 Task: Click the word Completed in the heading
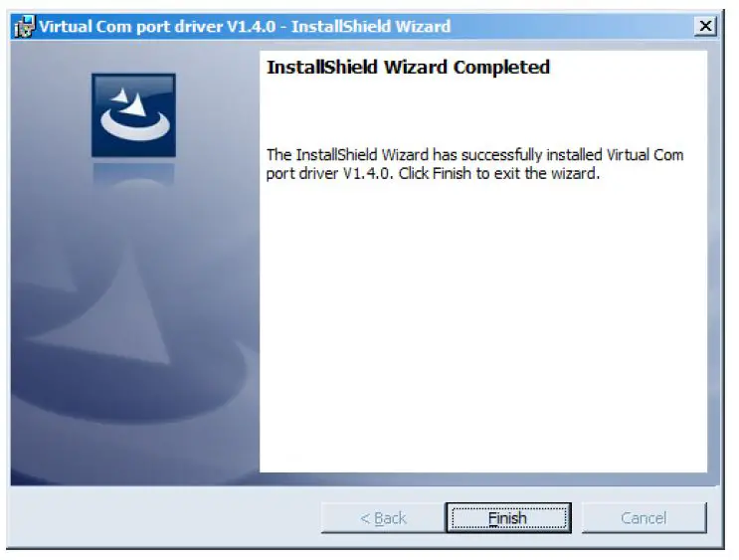click(501, 68)
